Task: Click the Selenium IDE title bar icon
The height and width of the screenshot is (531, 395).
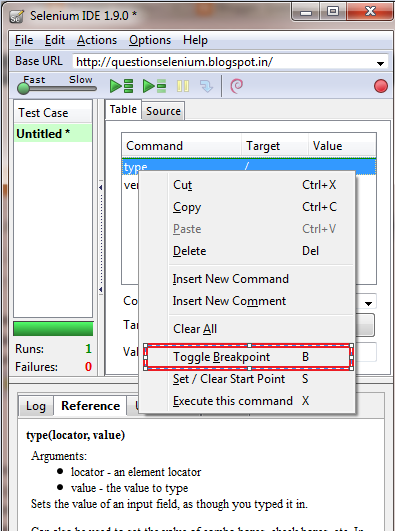Action: pos(16,16)
